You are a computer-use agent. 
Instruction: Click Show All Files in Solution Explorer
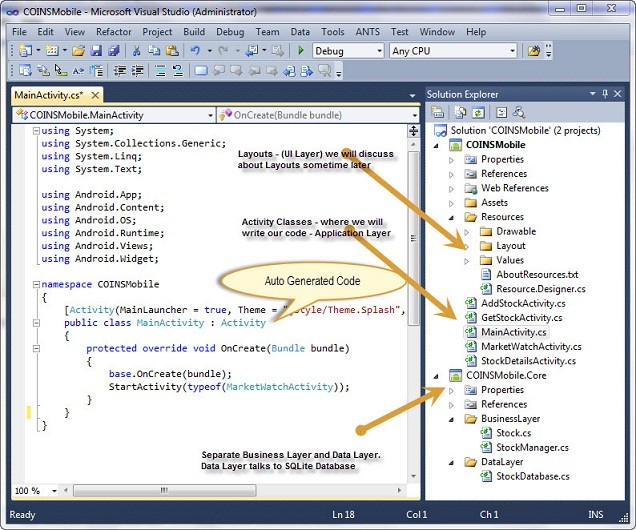(460, 112)
